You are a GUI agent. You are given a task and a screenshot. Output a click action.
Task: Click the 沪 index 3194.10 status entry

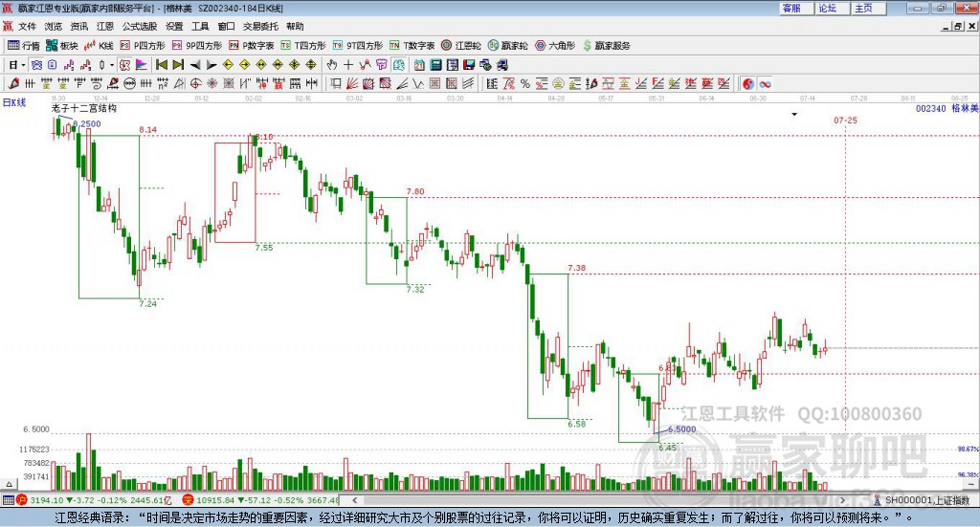[x=94, y=500]
